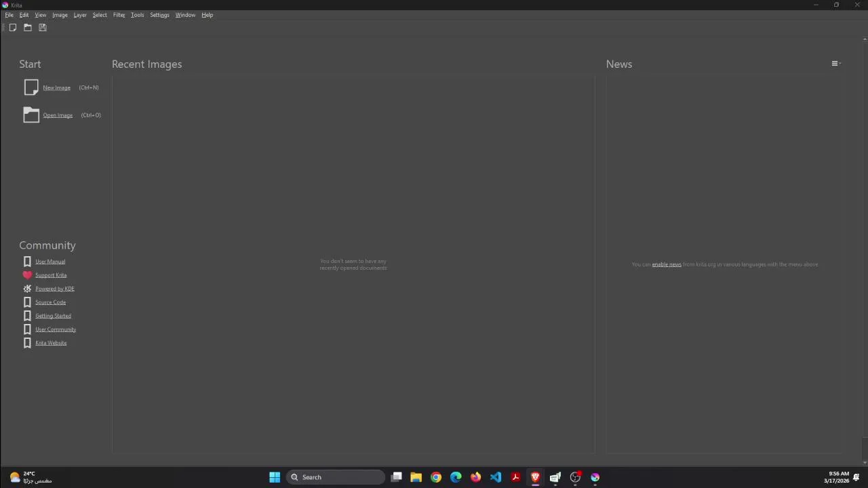Open the Filter menu

tap(119, 15)
